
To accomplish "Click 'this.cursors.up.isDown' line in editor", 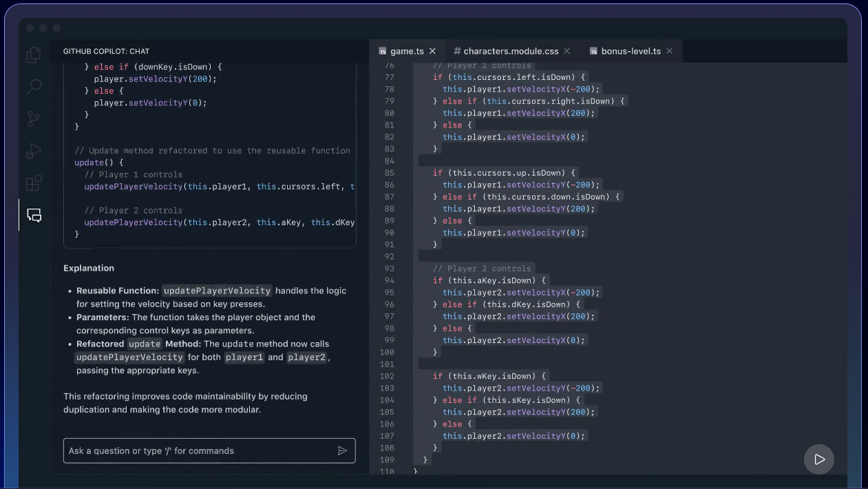I will click(x=504, y=173).
